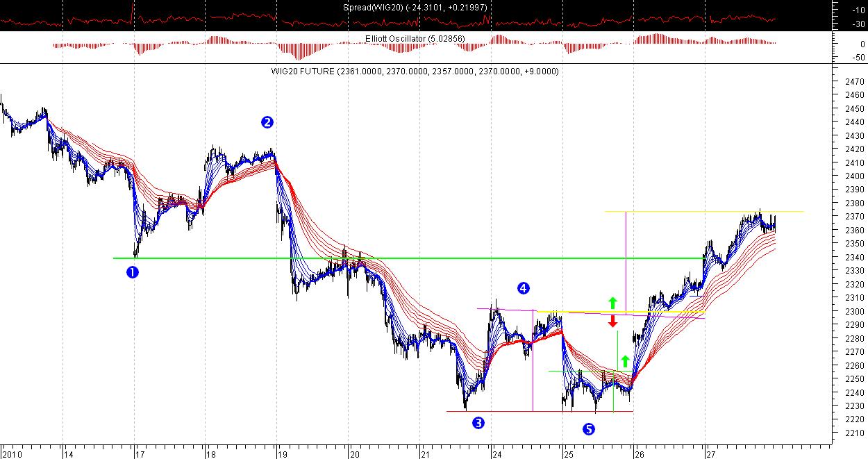
Task: Select the long green horizontal support line
Action: coord(409,258)
